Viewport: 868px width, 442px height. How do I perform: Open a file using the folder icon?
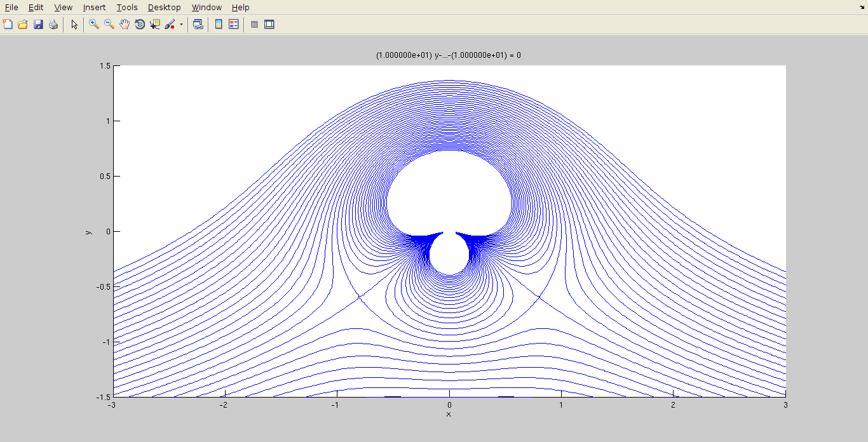[23, 25]
